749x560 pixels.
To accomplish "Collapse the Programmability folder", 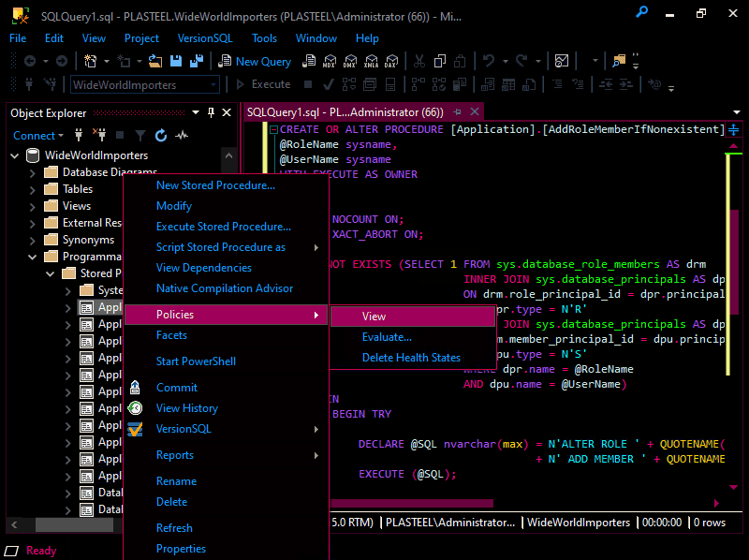I will (x=33, y=258).
